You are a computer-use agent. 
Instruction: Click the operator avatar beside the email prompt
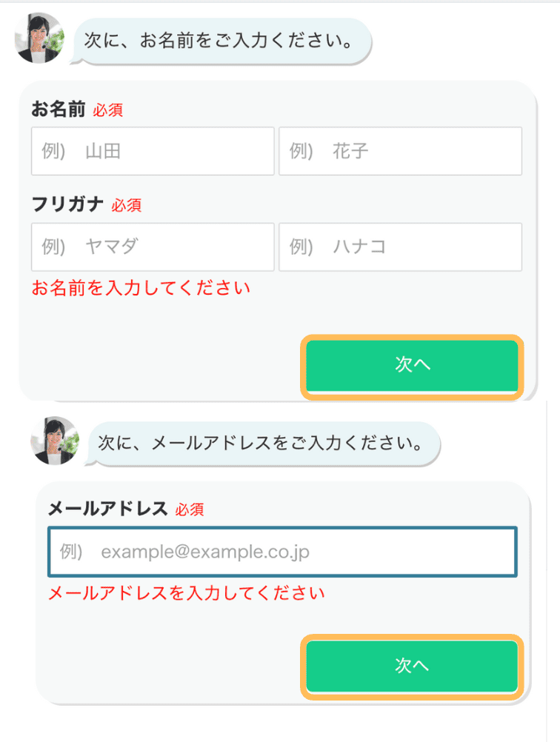(x=54, y=441)
